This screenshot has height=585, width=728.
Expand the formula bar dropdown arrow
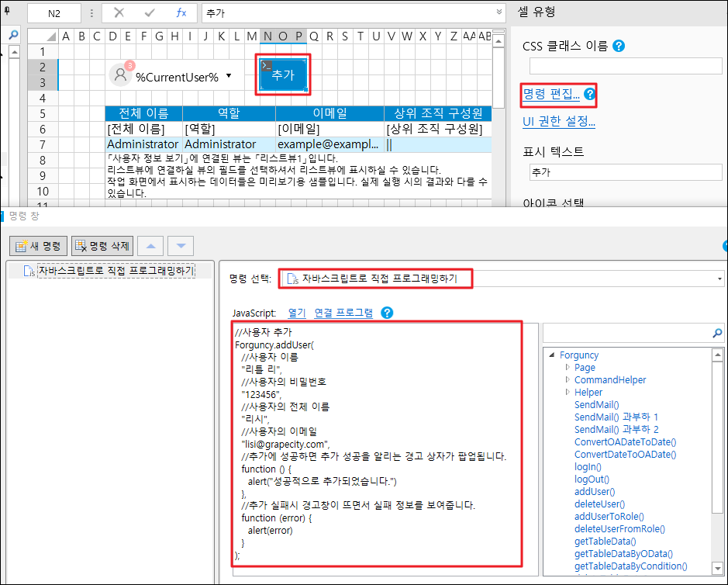[x=499, y=12]
